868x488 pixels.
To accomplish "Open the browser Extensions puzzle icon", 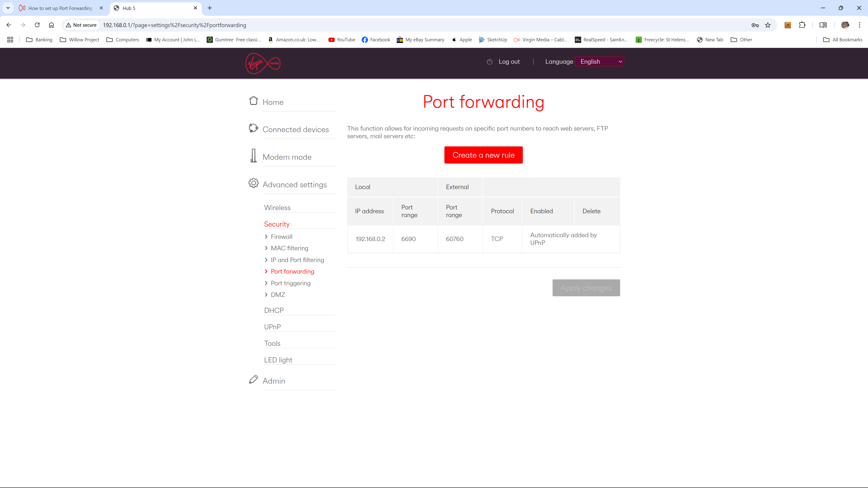I will [x=802, y=25].
